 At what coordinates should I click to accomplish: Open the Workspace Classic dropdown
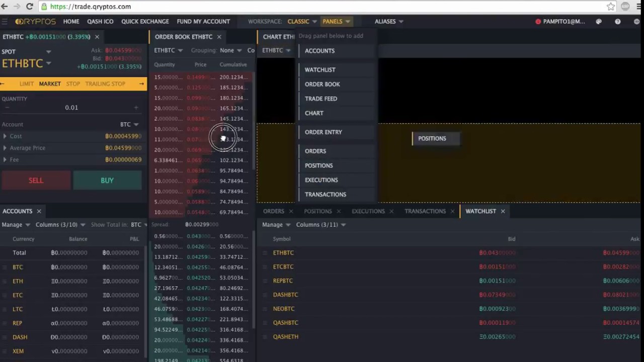point(302,22)
